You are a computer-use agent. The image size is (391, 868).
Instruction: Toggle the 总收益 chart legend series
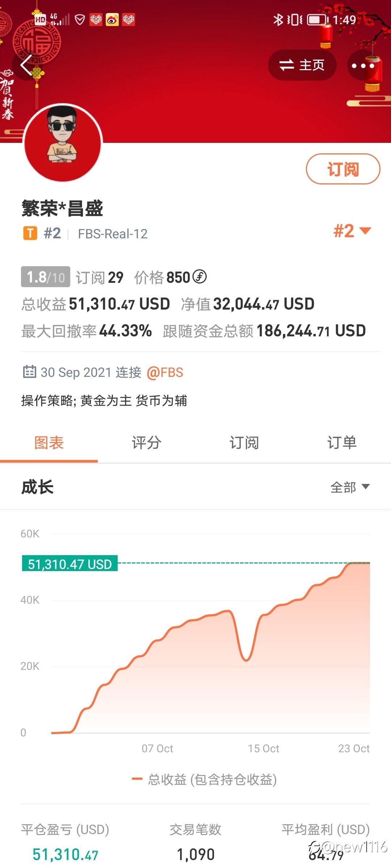point(205,779)
